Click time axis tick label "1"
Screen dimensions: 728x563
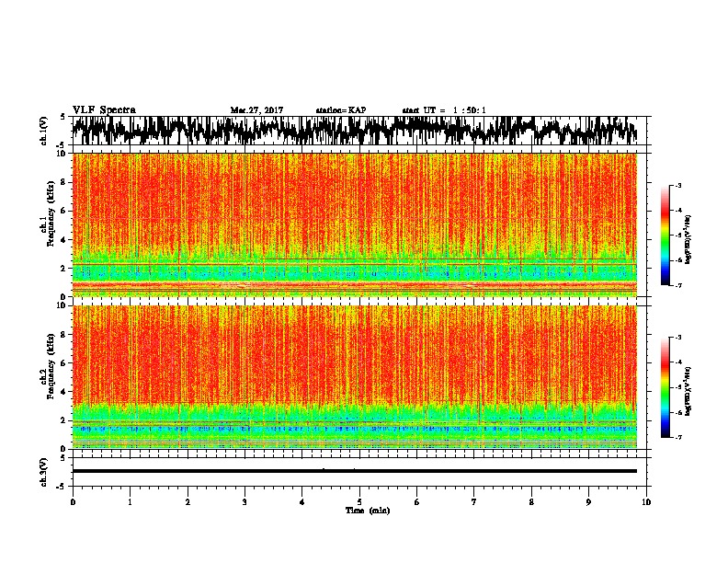pos(130,502)
